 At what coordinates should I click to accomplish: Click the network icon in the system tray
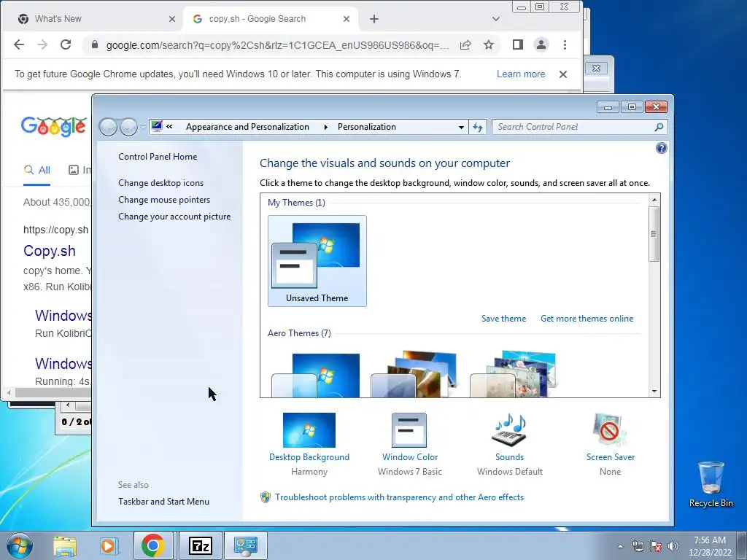tap(638, 546)
